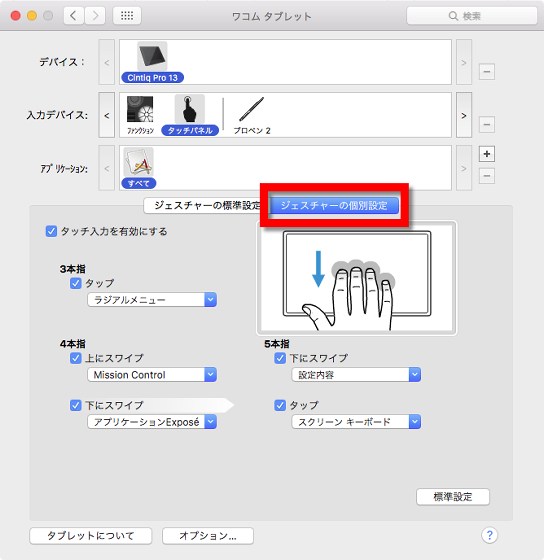This screenshot has width=544, height=560.
Task: Click the plus button to add an application
Action: (x=486, y=154)
